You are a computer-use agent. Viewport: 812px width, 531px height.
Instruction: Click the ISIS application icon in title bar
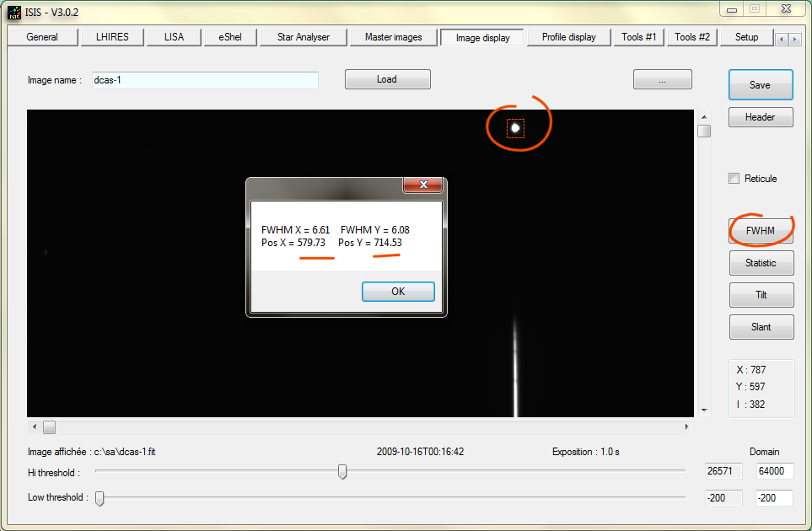(x=14, y=11)
